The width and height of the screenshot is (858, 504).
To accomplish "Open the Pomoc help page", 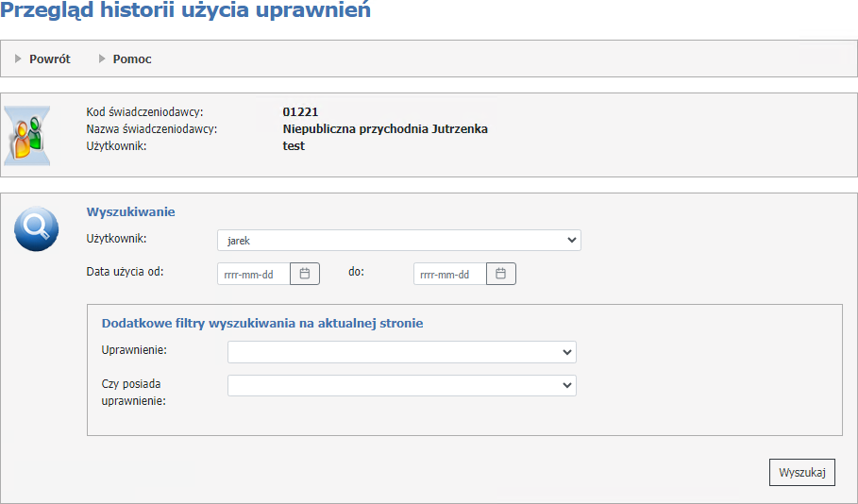I will (x=132, y=59).
